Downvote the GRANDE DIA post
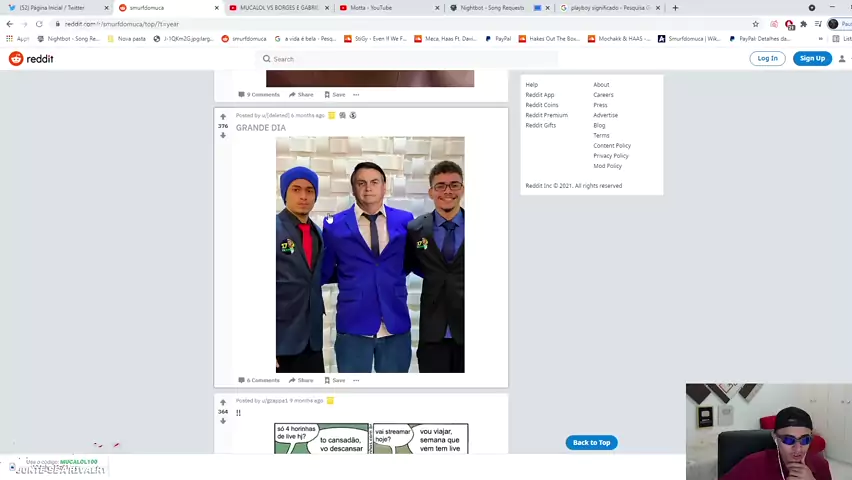The width and height of the screenshot is (852, 480). pos(223,135)
